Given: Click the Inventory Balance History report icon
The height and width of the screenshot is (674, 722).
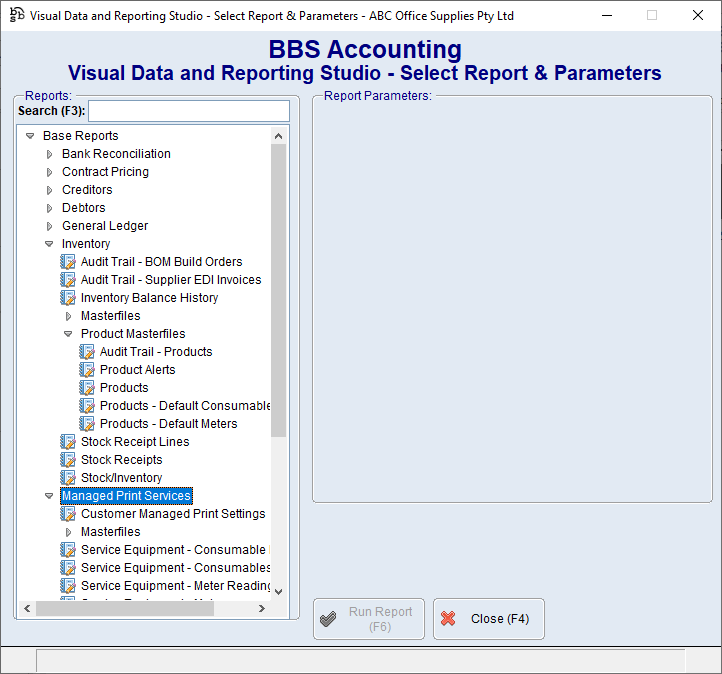Looking at the screenshot, I should 68,298.
